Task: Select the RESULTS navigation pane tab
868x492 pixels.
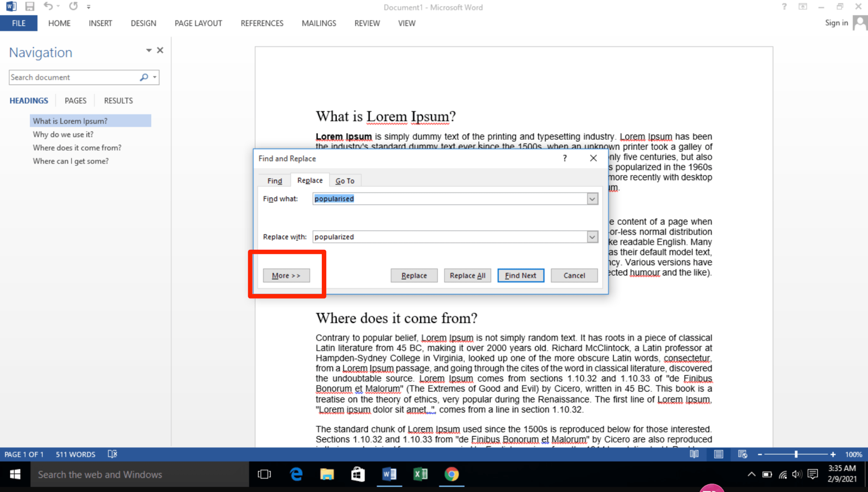Action: click(117, 100)
